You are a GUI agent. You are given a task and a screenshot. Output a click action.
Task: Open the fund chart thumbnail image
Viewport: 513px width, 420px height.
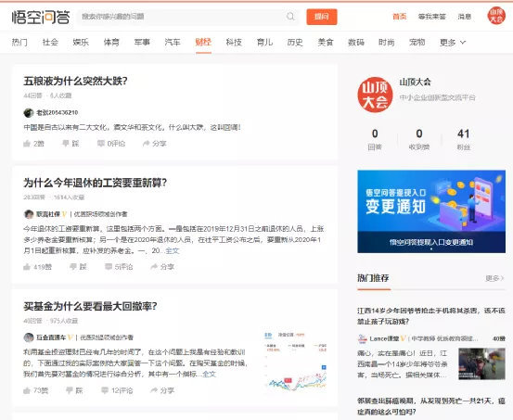point(295,361)
